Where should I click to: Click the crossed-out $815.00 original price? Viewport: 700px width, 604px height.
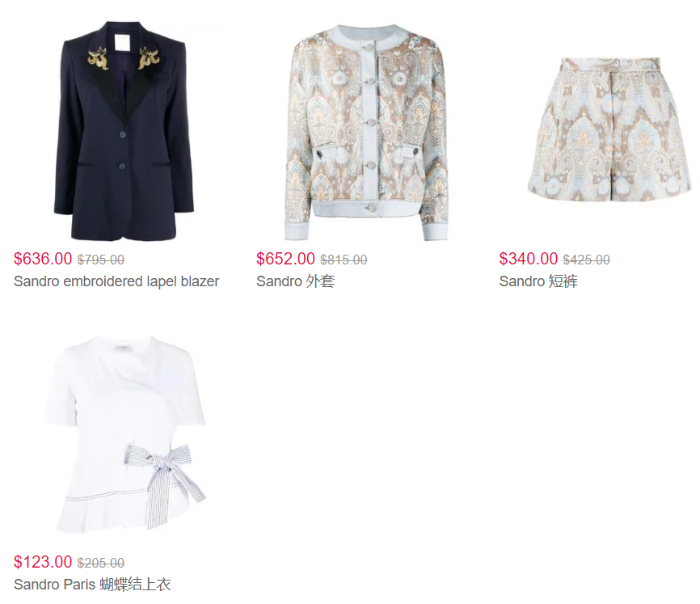click(x=344, y=260)
